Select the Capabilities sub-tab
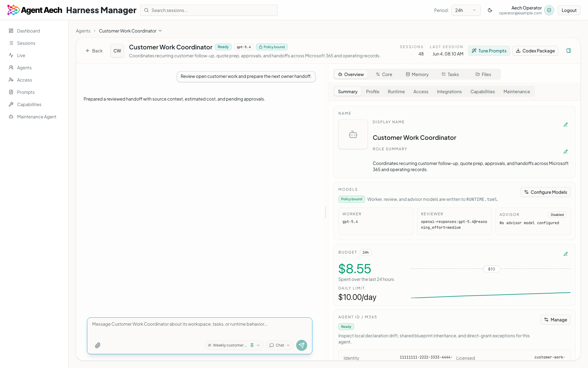Viewport: 588px width, 368px height. [482, 91]
